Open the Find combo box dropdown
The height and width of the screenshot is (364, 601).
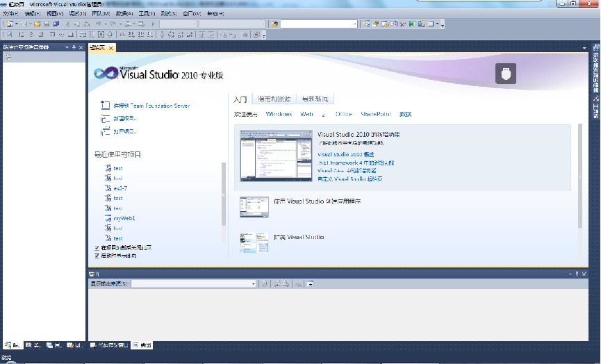355,24
